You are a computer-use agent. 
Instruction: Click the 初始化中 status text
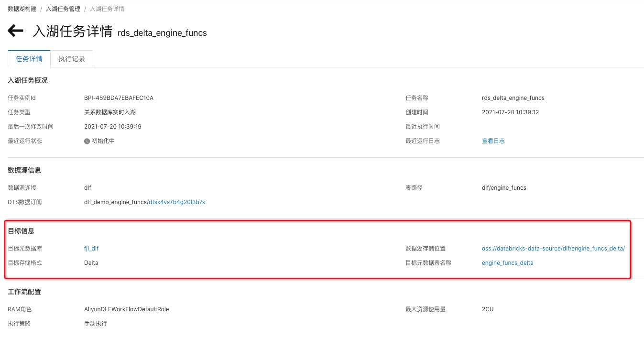(103, 141)
